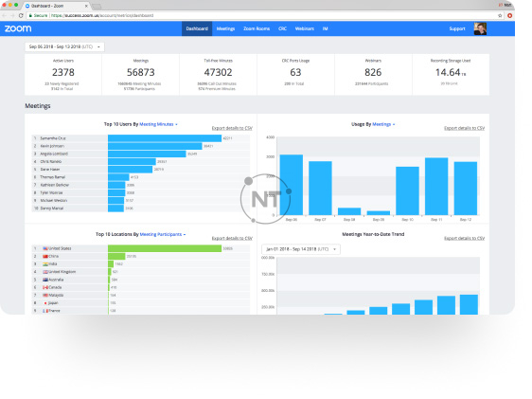Click the Samantha Cruz row
This screenshot has height=399, width=532.
point(141,138)
